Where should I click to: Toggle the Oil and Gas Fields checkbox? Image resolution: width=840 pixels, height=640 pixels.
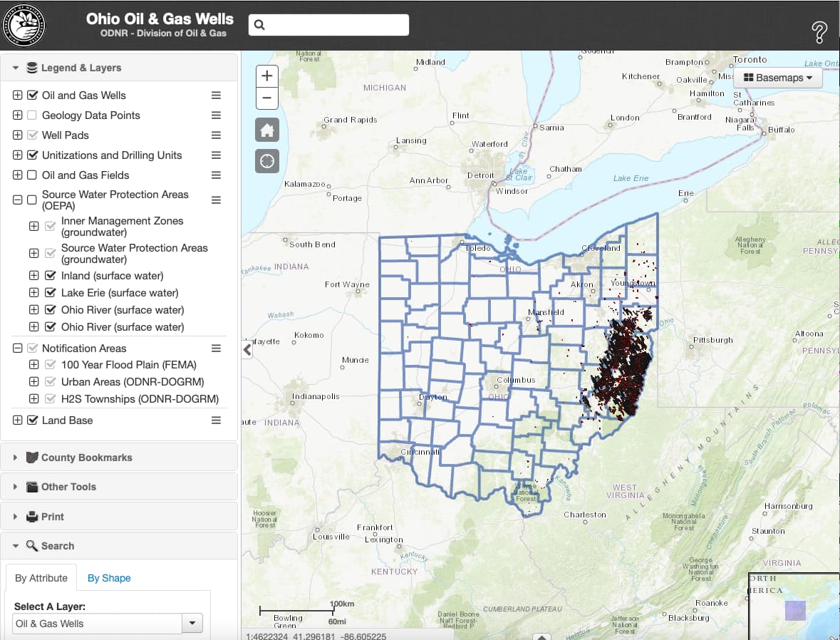tap(32, 175)
